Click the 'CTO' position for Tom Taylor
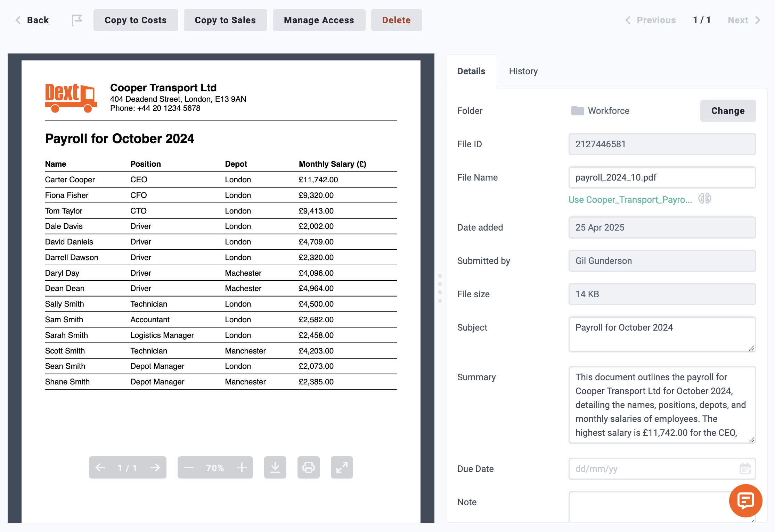 pyautogui.click(x=138, y=211)
